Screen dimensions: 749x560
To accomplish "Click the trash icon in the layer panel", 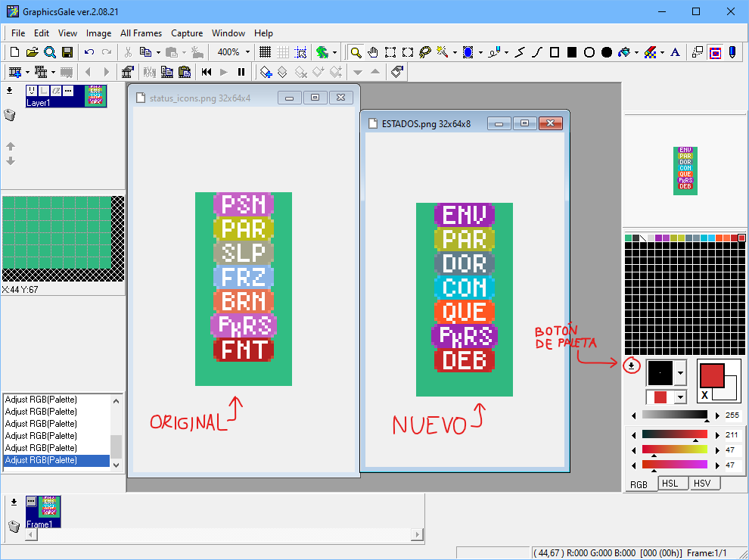I will click(x=9, y=115).
